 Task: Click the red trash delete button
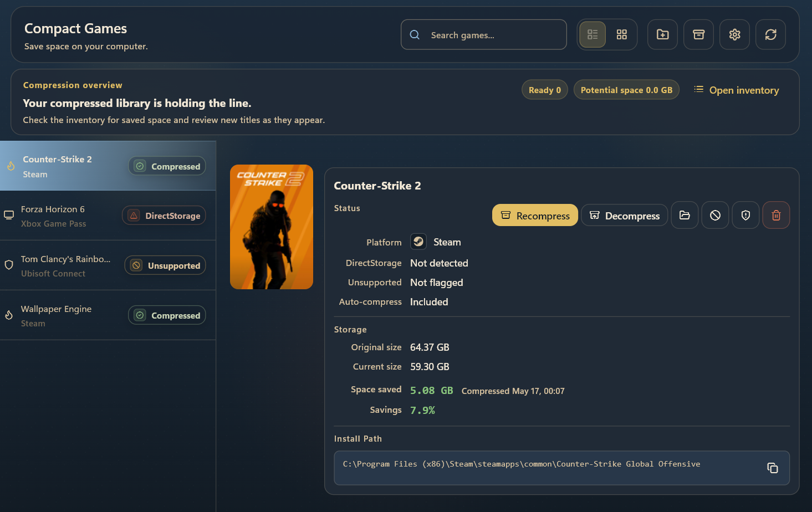(777, 215)
